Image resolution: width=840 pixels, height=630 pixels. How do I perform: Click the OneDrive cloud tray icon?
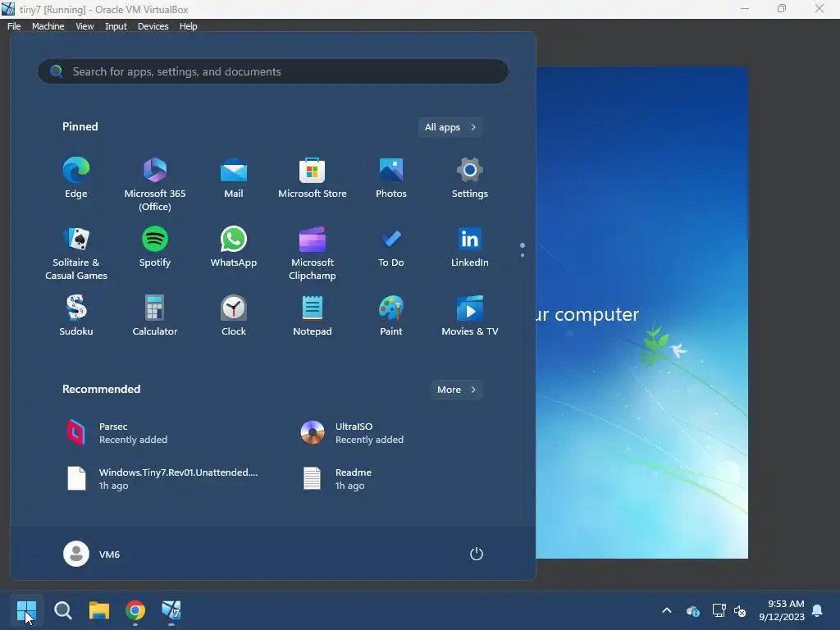(x=692, y=610)
